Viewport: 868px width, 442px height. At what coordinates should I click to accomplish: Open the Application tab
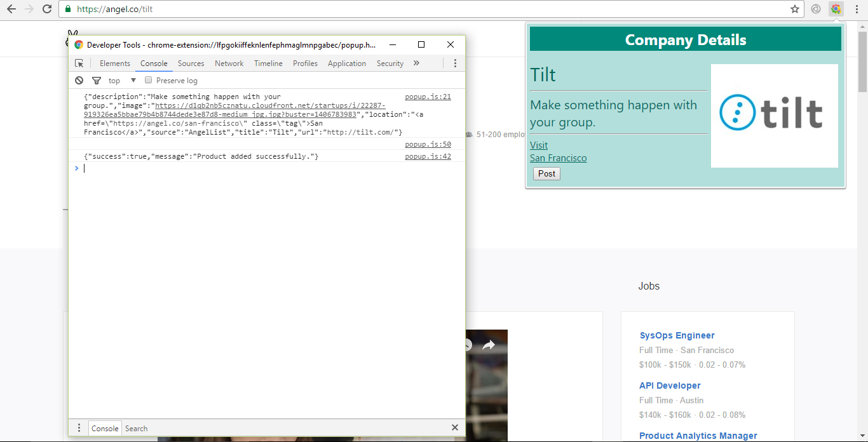click(347, 64)
